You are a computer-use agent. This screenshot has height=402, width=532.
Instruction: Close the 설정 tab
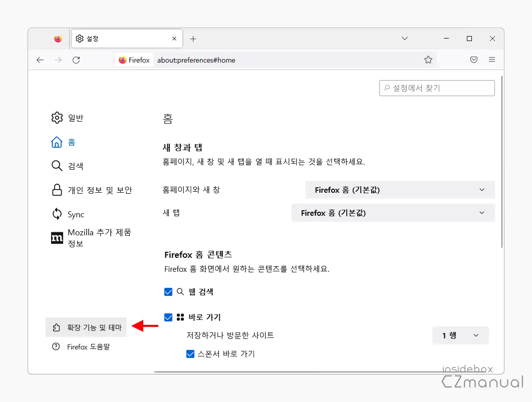174,39
